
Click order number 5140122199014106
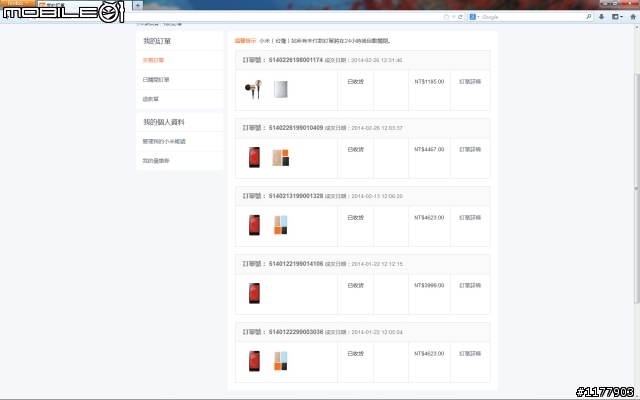pos(296,264)
